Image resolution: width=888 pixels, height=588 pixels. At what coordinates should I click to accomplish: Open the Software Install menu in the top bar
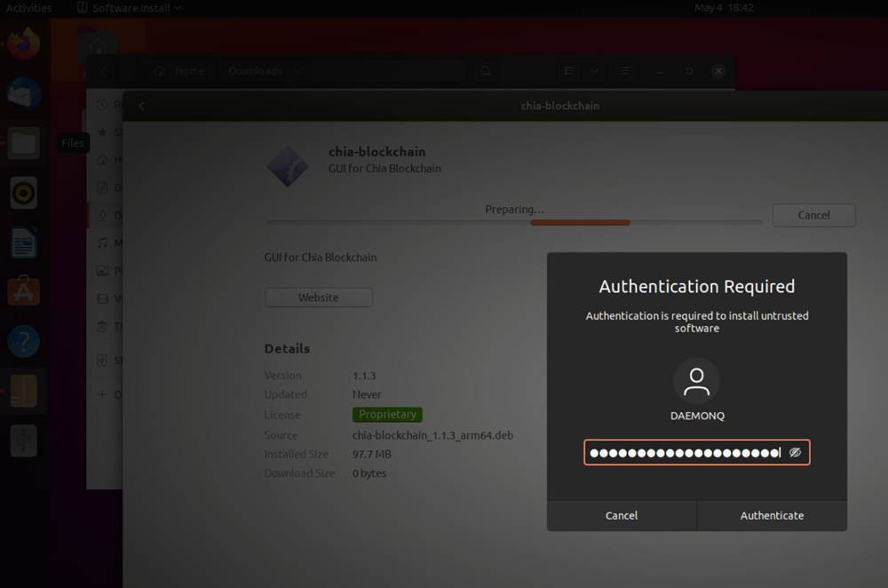tap(127, 7)
